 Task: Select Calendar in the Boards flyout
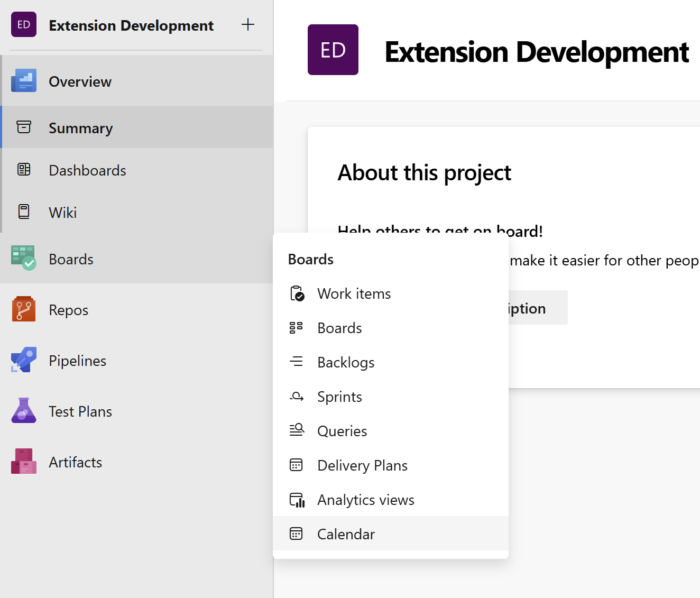click(x=346, y=534)
